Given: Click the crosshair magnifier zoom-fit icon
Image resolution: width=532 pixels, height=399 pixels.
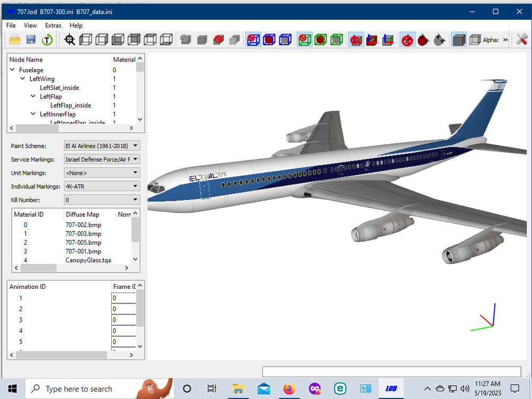Looking at the screenshot, I should 70,40.
